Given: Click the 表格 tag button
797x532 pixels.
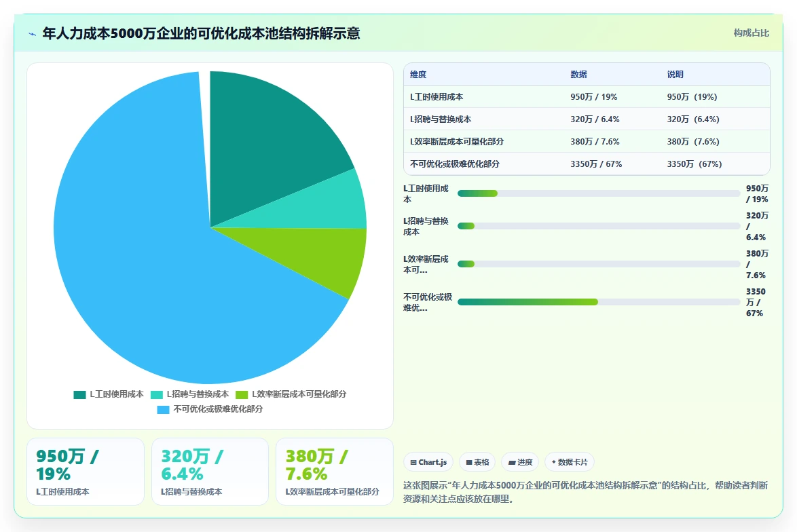Looking at the screenshot, I should (477, 462).
